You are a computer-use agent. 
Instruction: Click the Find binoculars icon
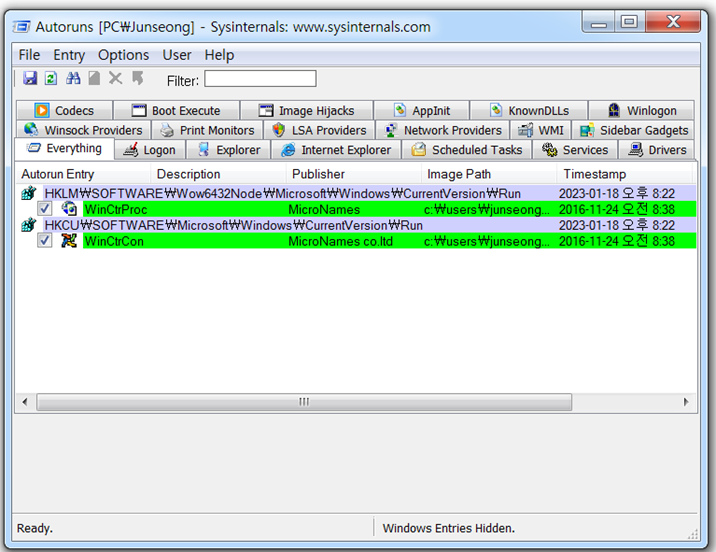[73, 79]
